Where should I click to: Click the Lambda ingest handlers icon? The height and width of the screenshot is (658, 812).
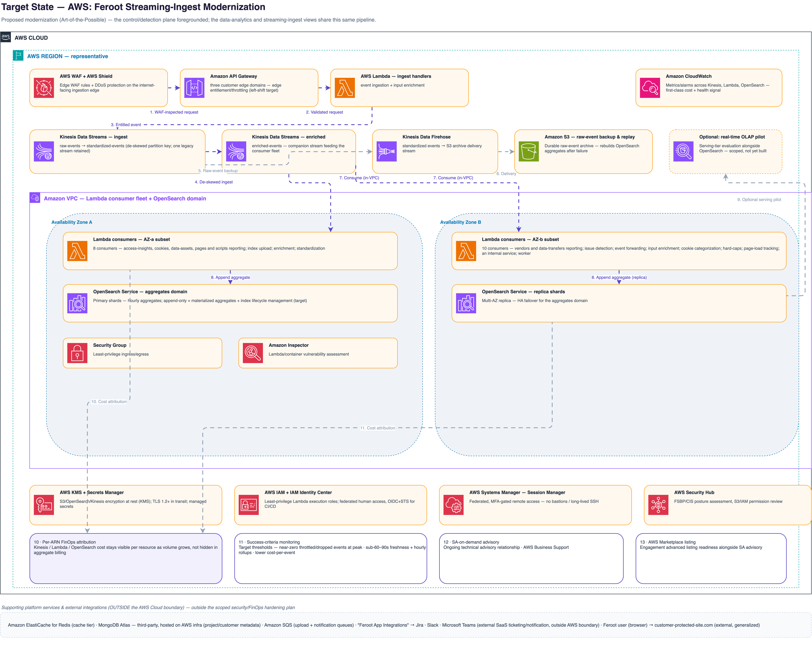pos(345,88)
